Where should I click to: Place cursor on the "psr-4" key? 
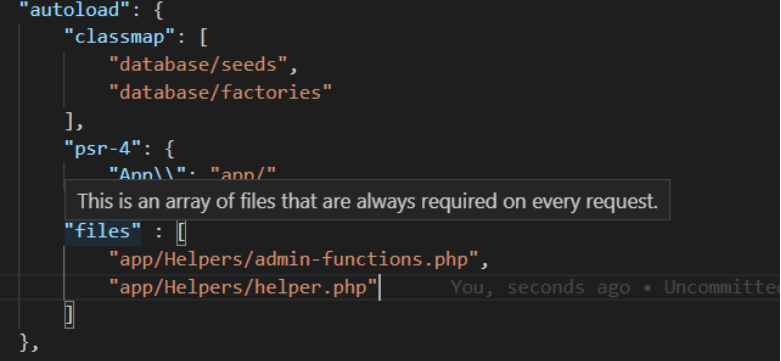click(x=103, y=148)
